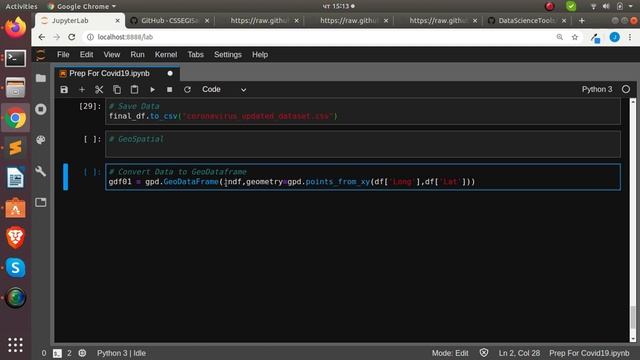This screenshot has width=640, height=360.
Task: Open Sublime Text from the dock
Action: click(16, 148)
